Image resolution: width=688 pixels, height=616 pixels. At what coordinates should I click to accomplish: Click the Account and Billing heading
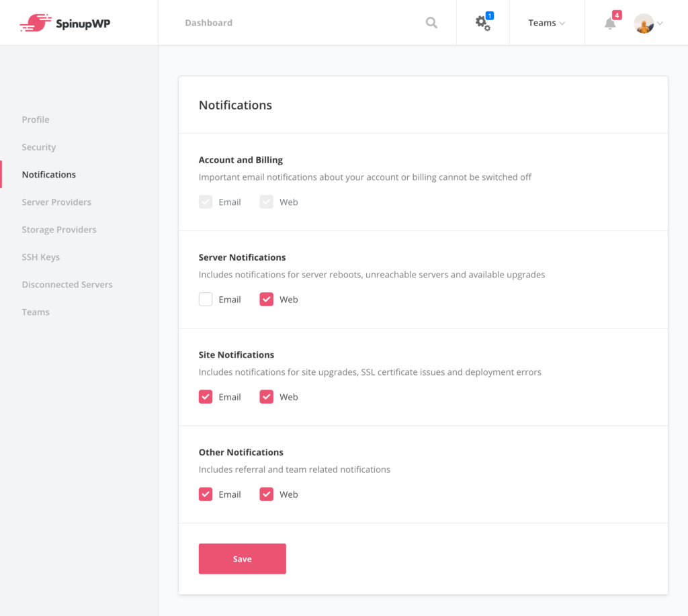(x=241, y=160)
